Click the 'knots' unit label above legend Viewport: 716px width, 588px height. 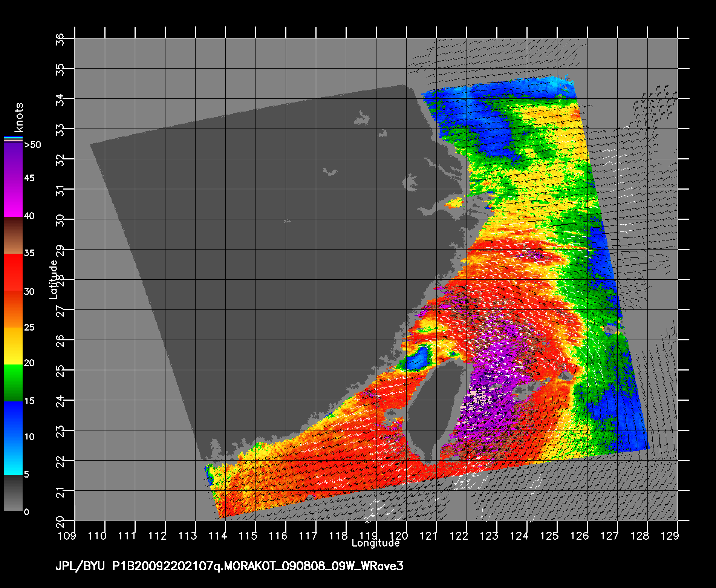[19, 117]
